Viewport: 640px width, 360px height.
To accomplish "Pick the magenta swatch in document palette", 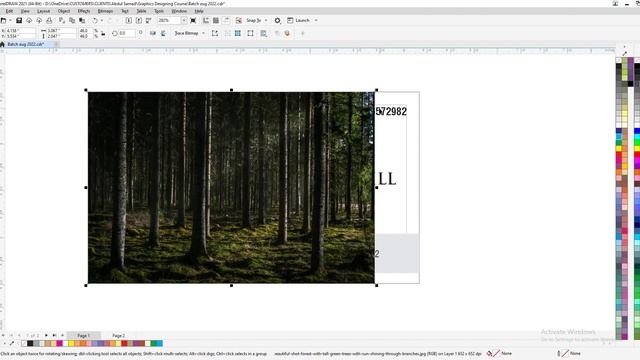I will [x=60, y=344].
